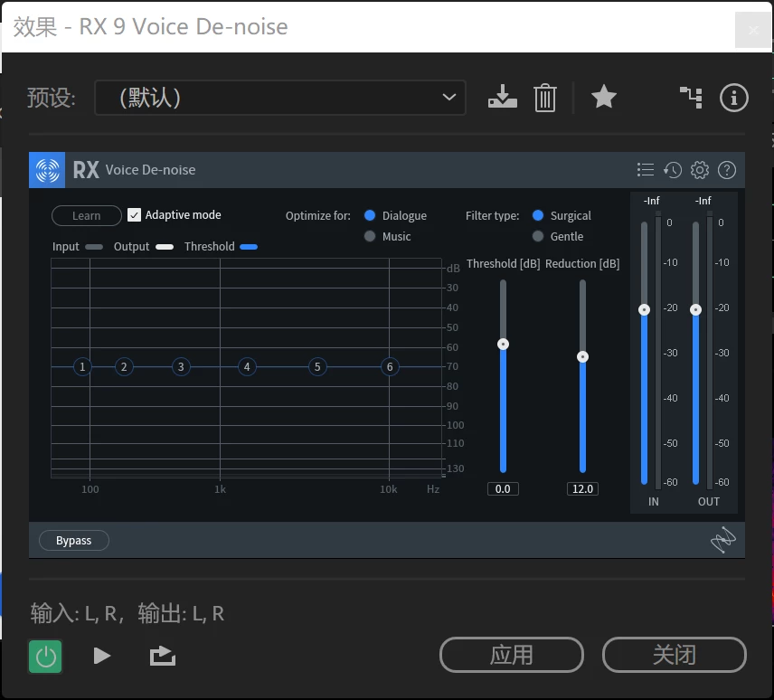Screen dimensions: 774x700
Task: Click the Reduction value field 12.0
Action: [x=582, y=488]
